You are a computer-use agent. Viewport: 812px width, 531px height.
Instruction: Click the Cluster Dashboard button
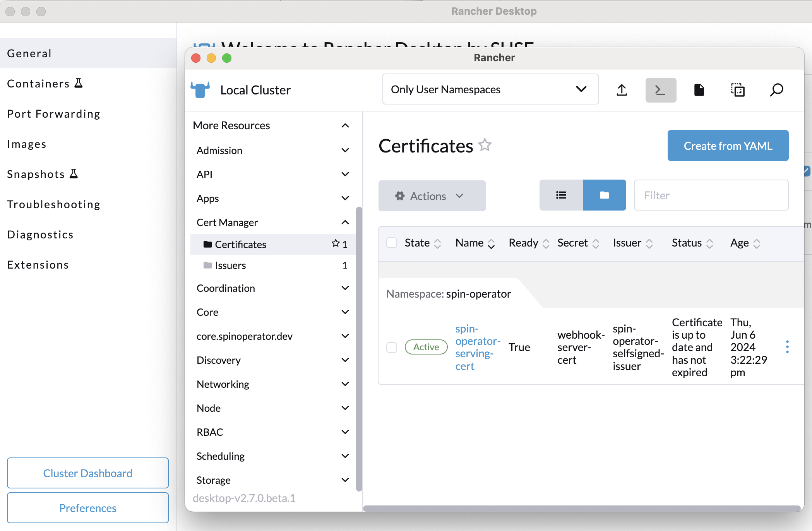(x=88, y=473)
